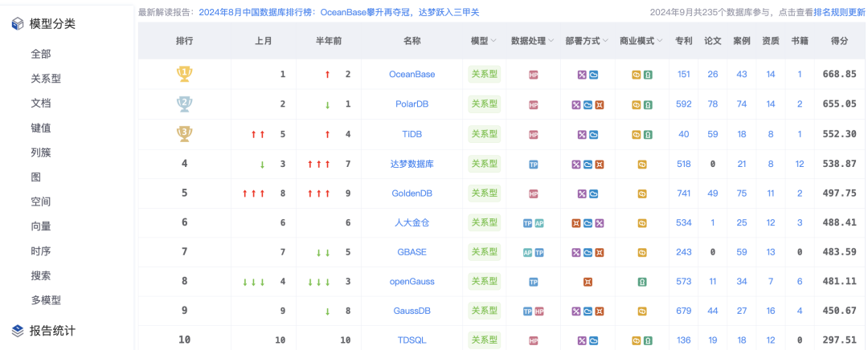This screenshot has width=868, height=350.
Task: Select 关系型 in the sidebar
Action: pos(46,79)
